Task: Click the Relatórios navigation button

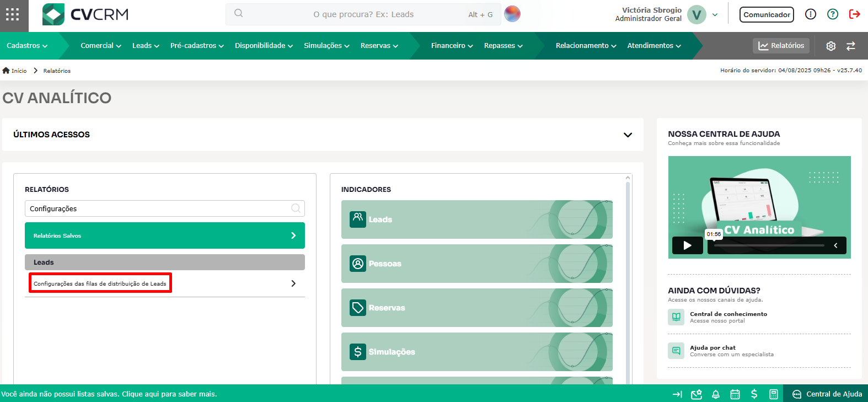Action: (x=781, y=46)
